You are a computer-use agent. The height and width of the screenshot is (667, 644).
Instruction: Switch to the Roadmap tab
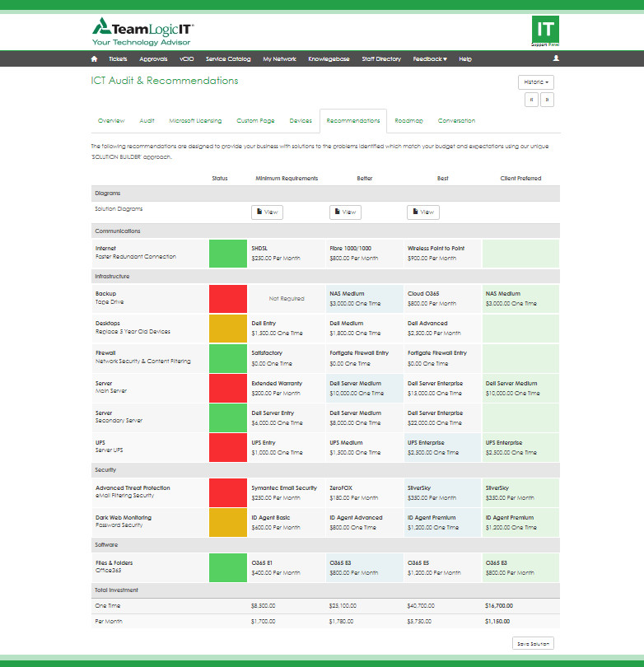[x=408, y=121]
